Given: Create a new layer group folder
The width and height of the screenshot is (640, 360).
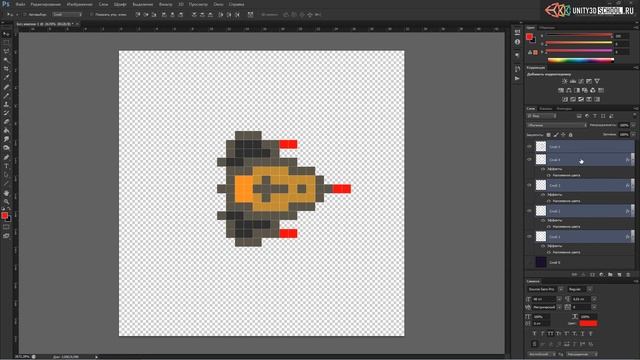Looking at the screenshot, I should click(x=610, y=275).
